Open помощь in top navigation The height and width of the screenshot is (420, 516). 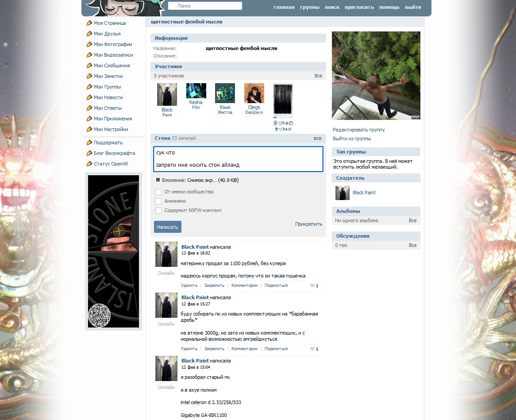pyautogui.click(x=389, y=7)
